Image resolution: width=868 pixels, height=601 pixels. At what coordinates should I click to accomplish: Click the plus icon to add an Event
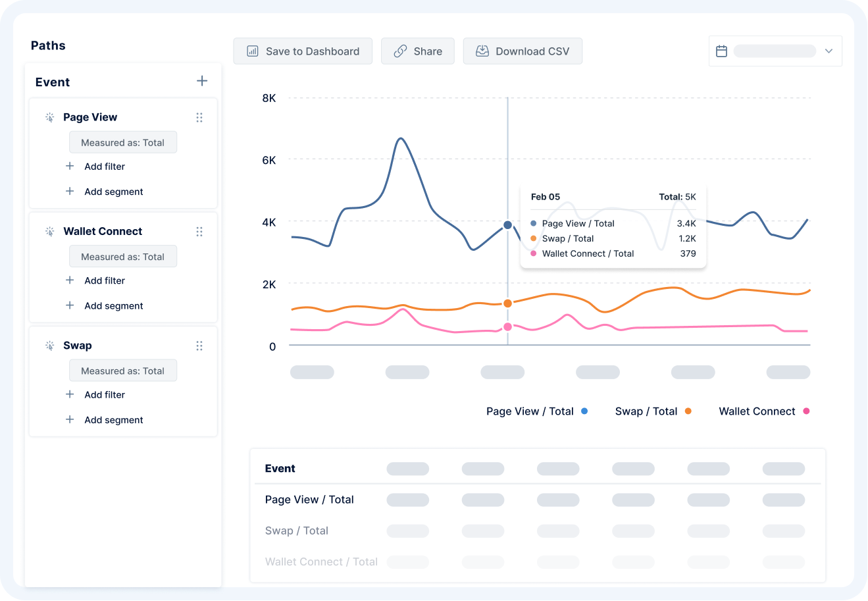click(x=202, y=81)
